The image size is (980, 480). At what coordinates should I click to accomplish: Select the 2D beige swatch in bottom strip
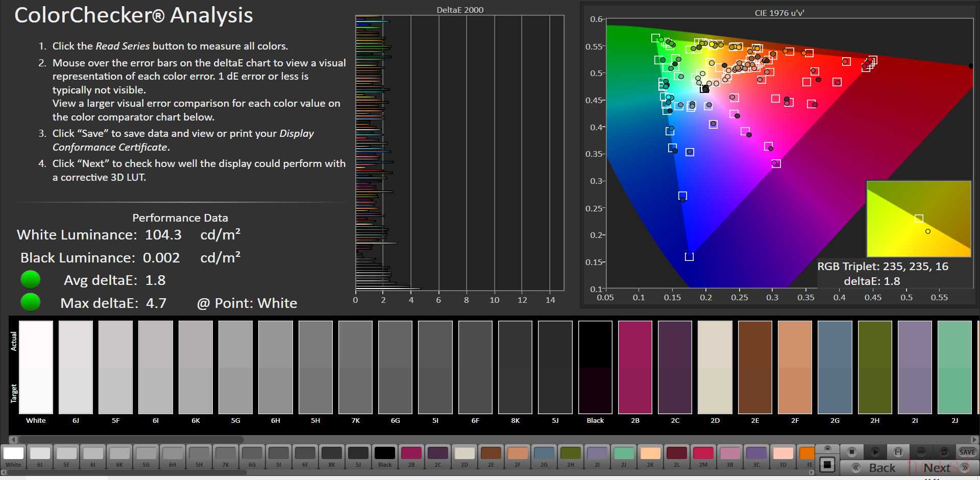[464, 457]
